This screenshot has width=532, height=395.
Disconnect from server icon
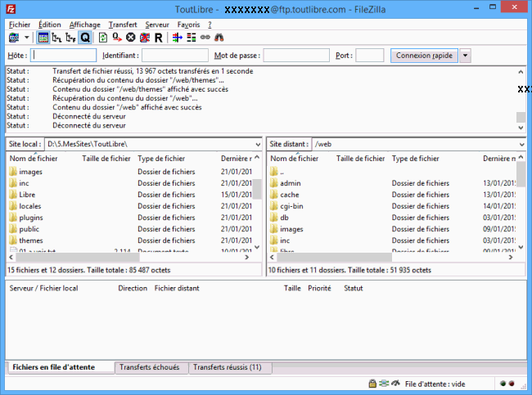pyautogui.click(x=145, y=38)
